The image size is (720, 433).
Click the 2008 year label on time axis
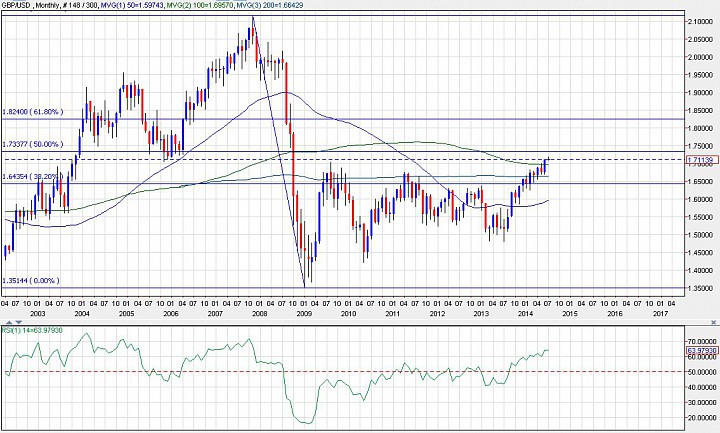click(259, 314)
